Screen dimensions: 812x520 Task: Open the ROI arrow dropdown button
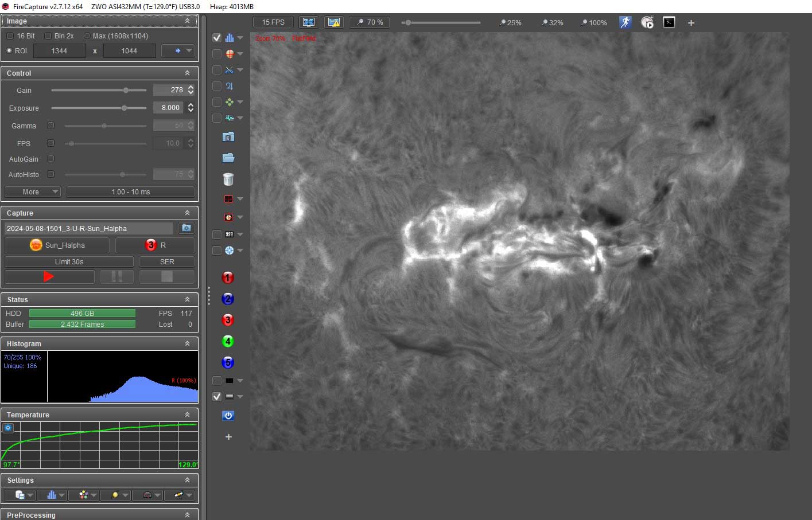point(177,50)
